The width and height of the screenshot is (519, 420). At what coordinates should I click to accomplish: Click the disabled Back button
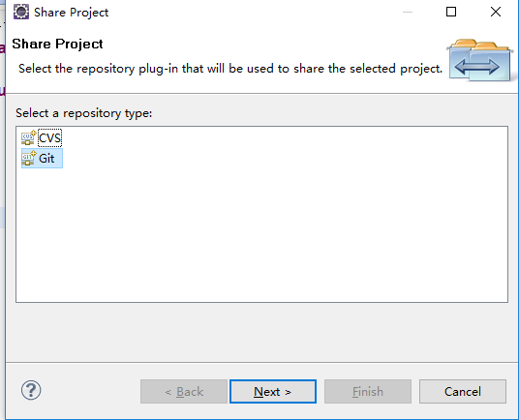(x=184, y=392)
